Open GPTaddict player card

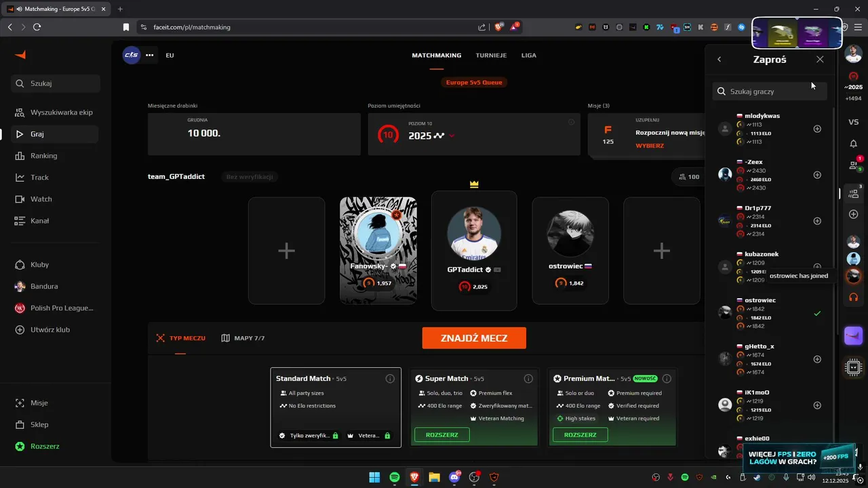point(474,251)
